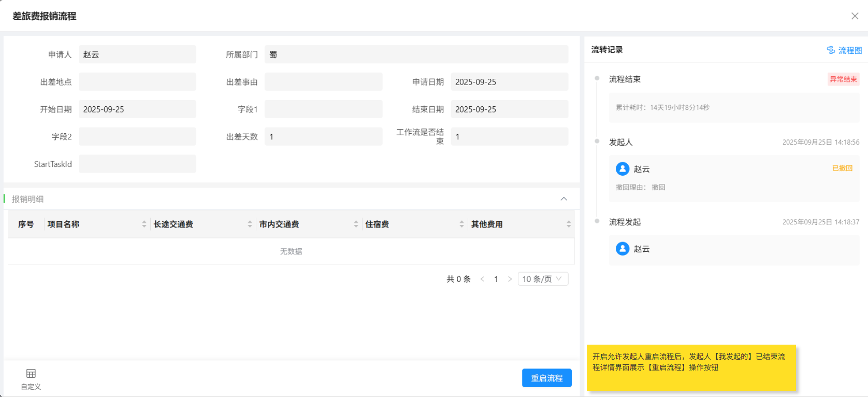Viewport: 868px width, 397px height.
Task: Click 赵云's avatar under 流程发起
Action: click(623, 249)
